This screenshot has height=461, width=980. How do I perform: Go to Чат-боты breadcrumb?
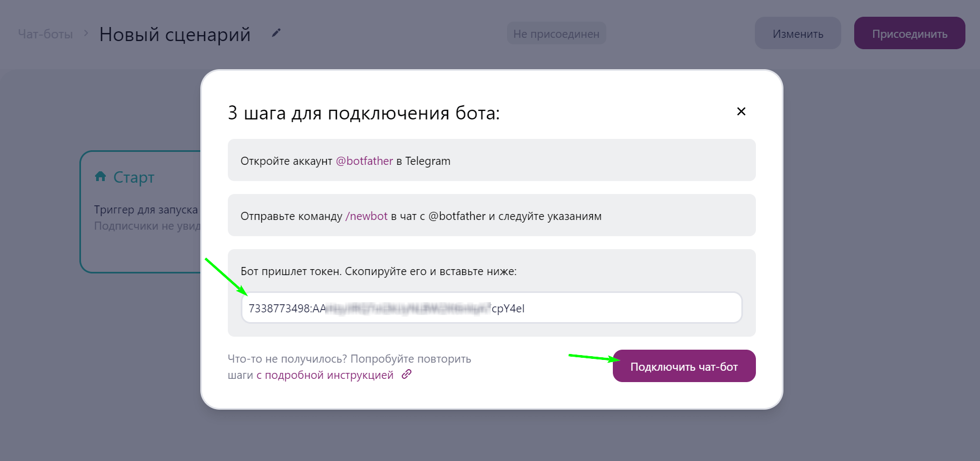[45, 34]
